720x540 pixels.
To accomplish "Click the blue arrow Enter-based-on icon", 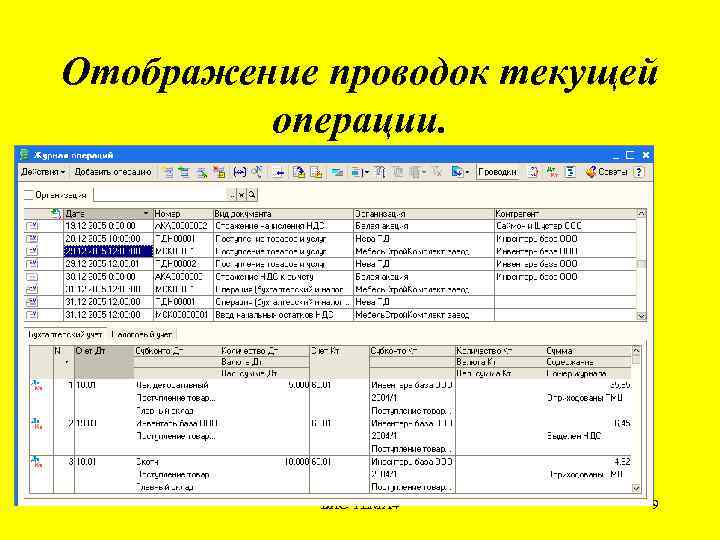I will [x=279, y=173].
